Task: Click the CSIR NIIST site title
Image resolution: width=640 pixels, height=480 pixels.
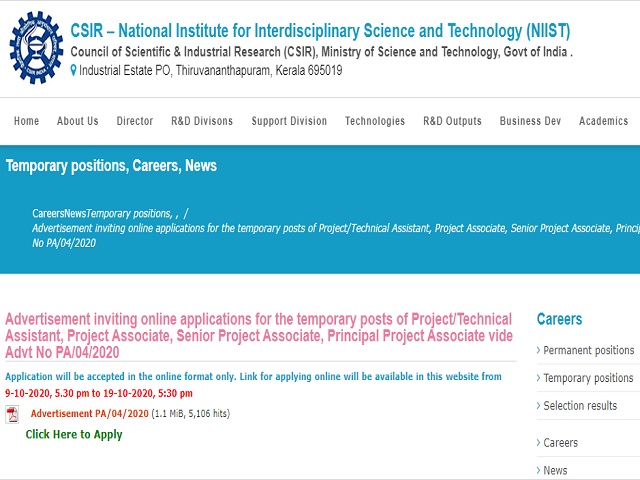Action: coord(320,31)
